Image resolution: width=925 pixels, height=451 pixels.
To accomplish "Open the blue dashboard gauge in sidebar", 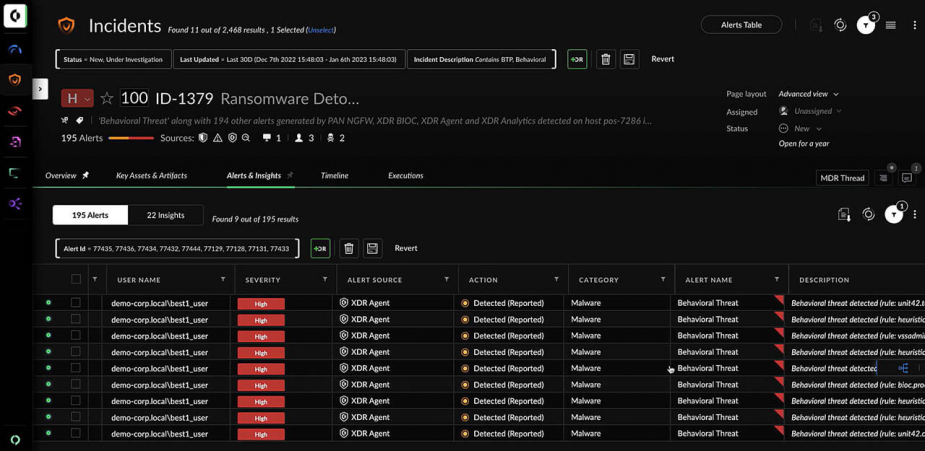I will tap(15, 48).
